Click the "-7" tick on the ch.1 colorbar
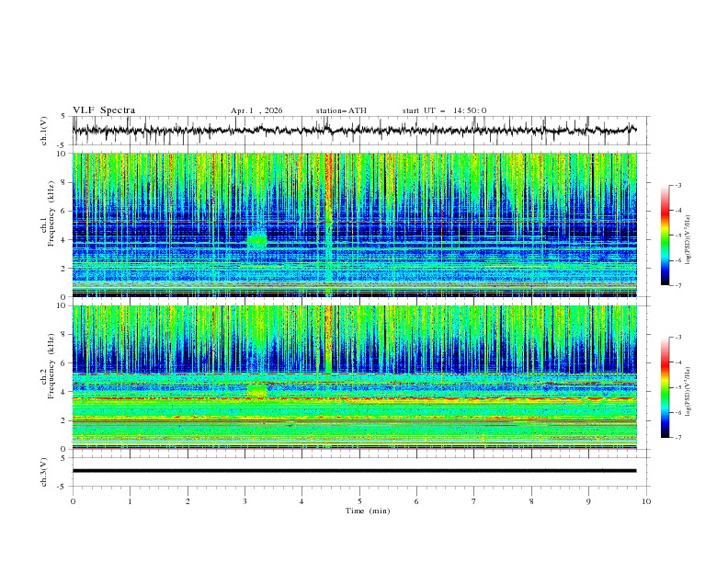728x563 pixels. click(x=677, y=285)
